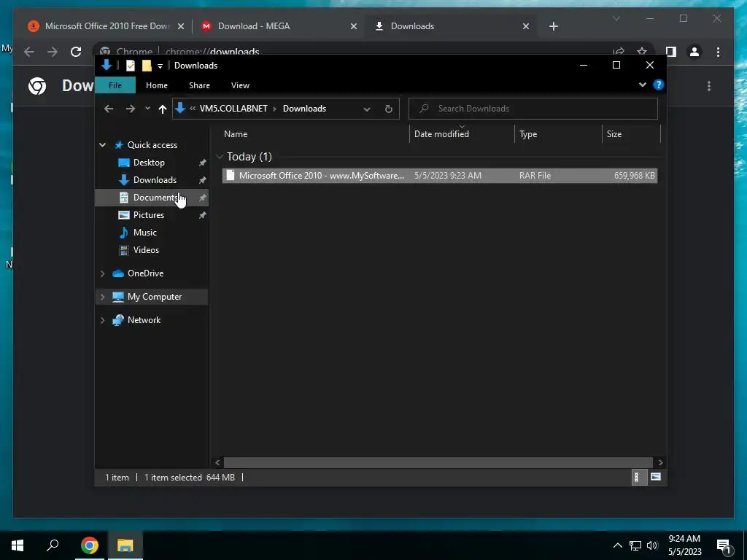Click Chrome icon on taskbar
The height and width of the screenshot is (560, 747).
pos(90,545)
